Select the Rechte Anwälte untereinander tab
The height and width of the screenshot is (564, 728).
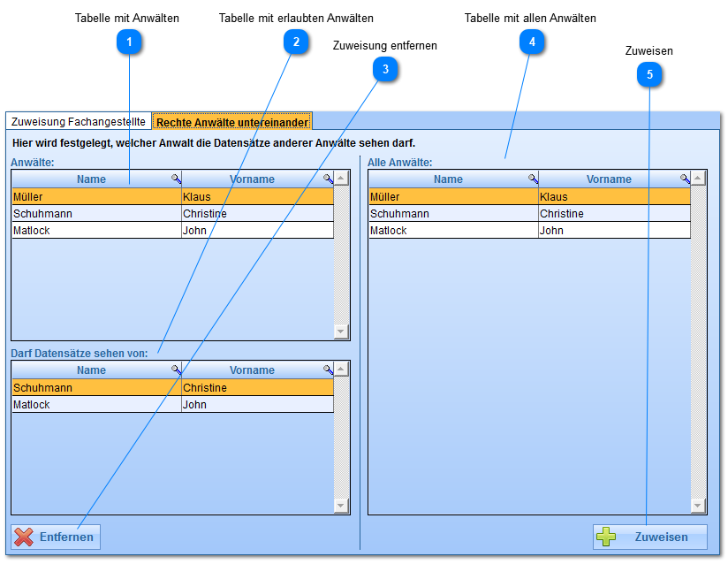pos(231,121)
